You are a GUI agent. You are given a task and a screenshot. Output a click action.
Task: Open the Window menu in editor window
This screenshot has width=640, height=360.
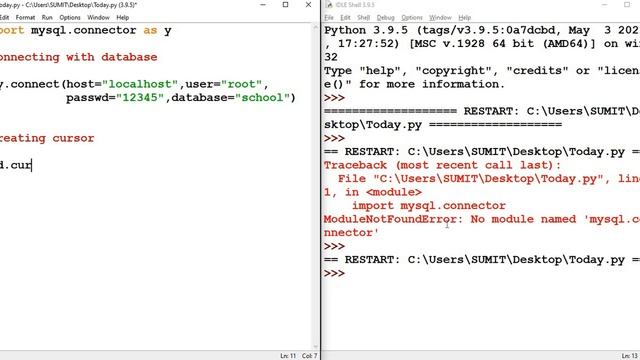click(x=98, y=18)
